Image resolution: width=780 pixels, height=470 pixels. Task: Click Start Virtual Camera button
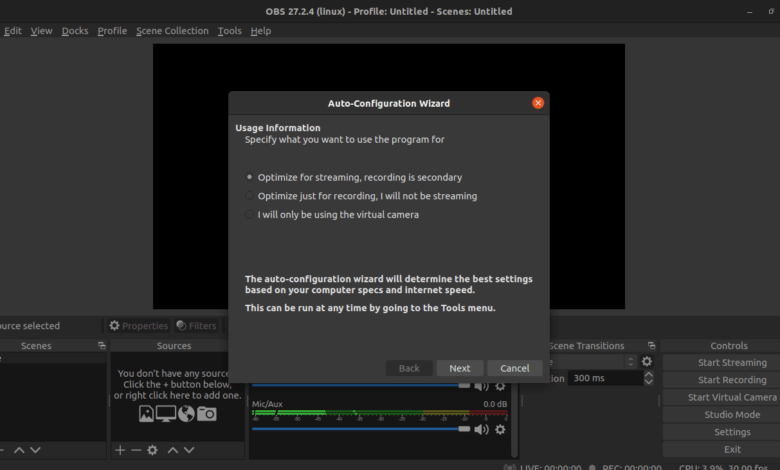point(732,397)
